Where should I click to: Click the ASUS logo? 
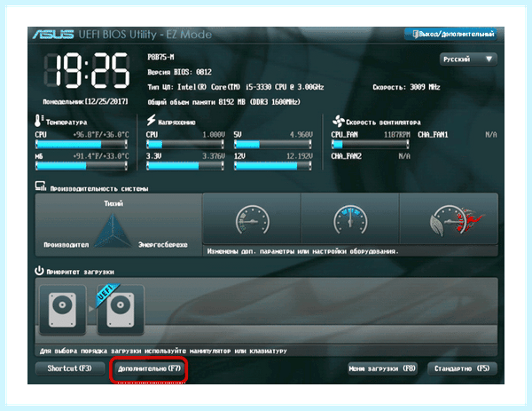pos(53,35)
